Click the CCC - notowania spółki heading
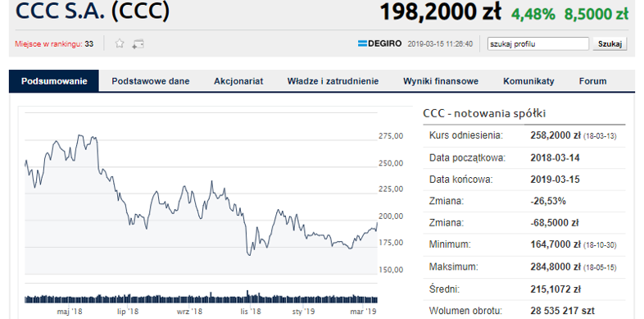644x319 pixels. pos(484,113)
